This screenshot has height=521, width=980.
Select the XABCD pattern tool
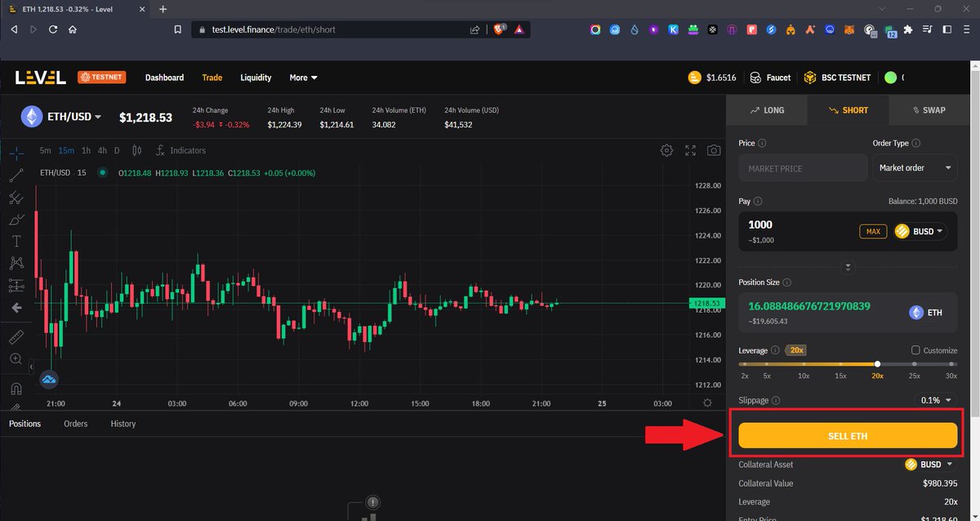16,263
